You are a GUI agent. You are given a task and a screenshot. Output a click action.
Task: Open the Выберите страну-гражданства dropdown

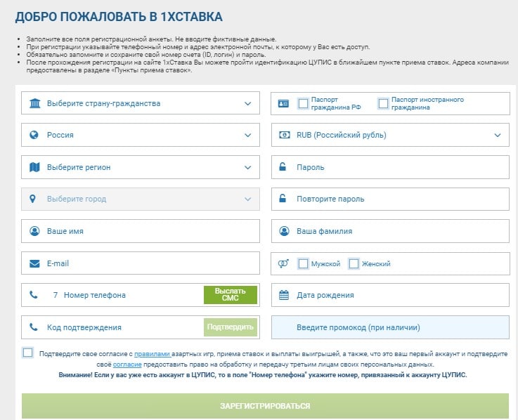(x=141, y=103)
